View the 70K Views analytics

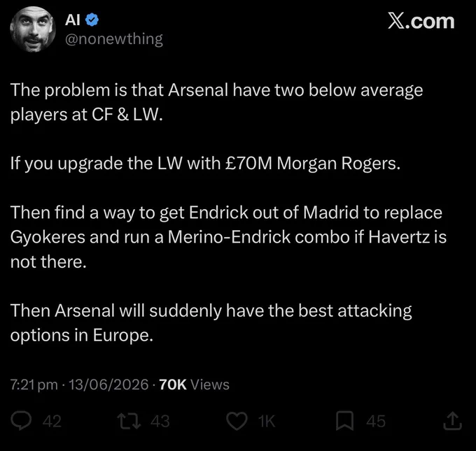click(x=195, y=385)
